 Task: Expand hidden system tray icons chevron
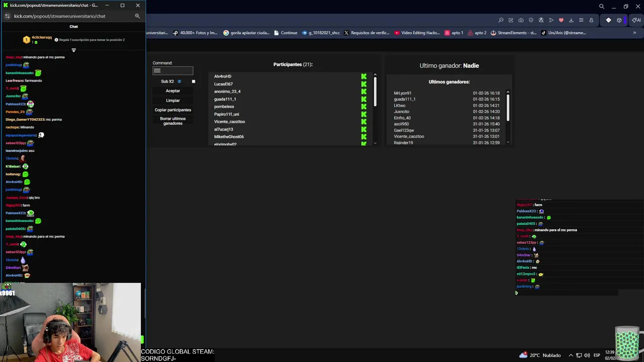tap(571, 355)
